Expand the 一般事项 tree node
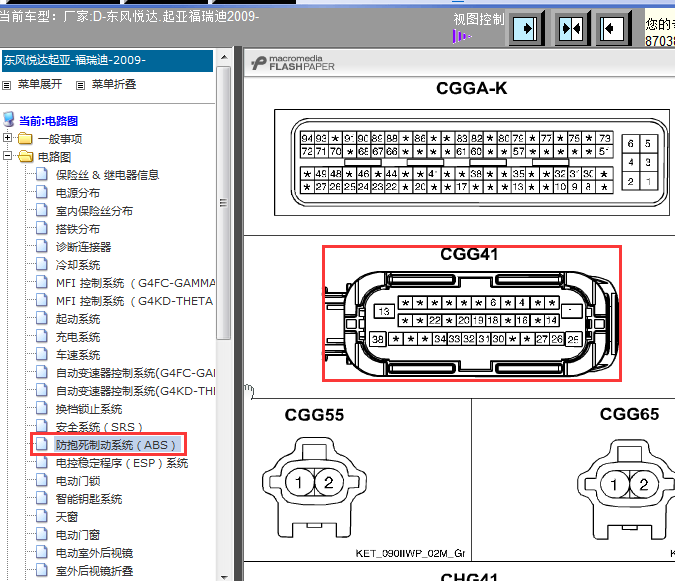 [7, 138]
